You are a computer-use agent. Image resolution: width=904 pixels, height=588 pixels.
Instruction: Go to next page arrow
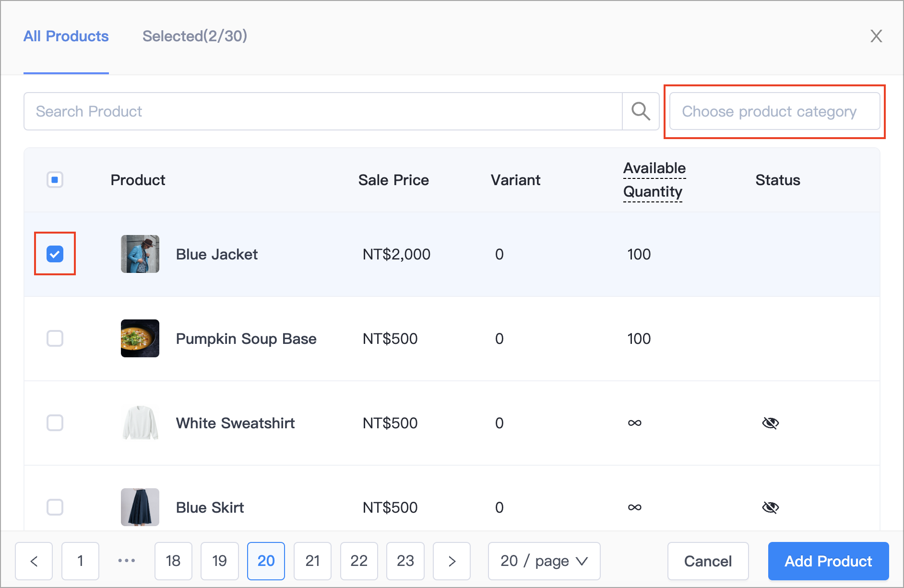(x=452, y=561)
